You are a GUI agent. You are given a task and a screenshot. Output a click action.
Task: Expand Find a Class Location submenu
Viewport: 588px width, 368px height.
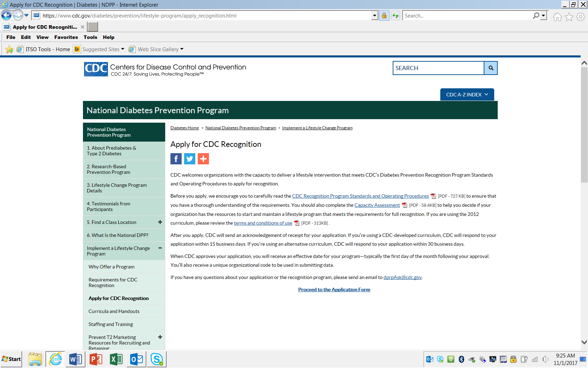coord(160,222)
